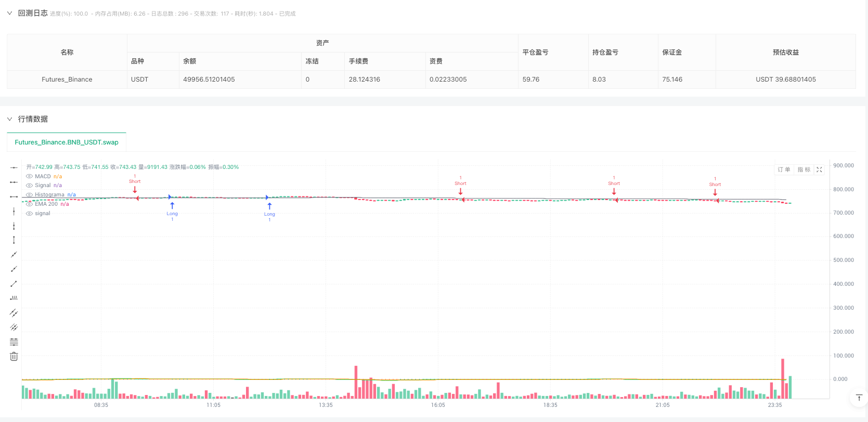
Task: Click the 资产 column group header
Action: tap(322, 43)
